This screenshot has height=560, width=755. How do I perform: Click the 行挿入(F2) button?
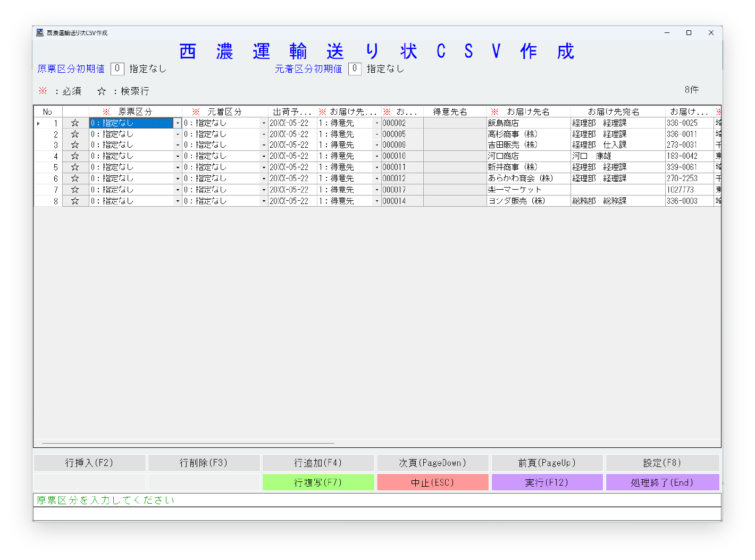point(89,463)
